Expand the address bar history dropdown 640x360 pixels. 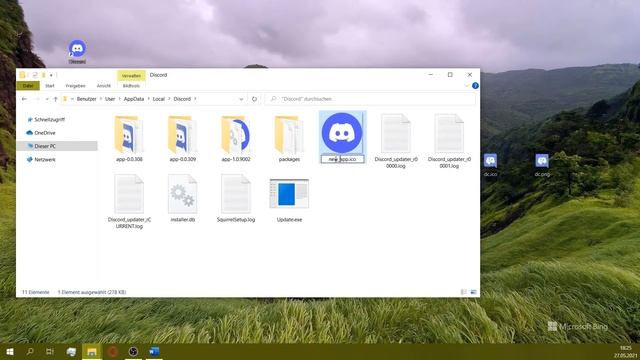pos(241,99)
